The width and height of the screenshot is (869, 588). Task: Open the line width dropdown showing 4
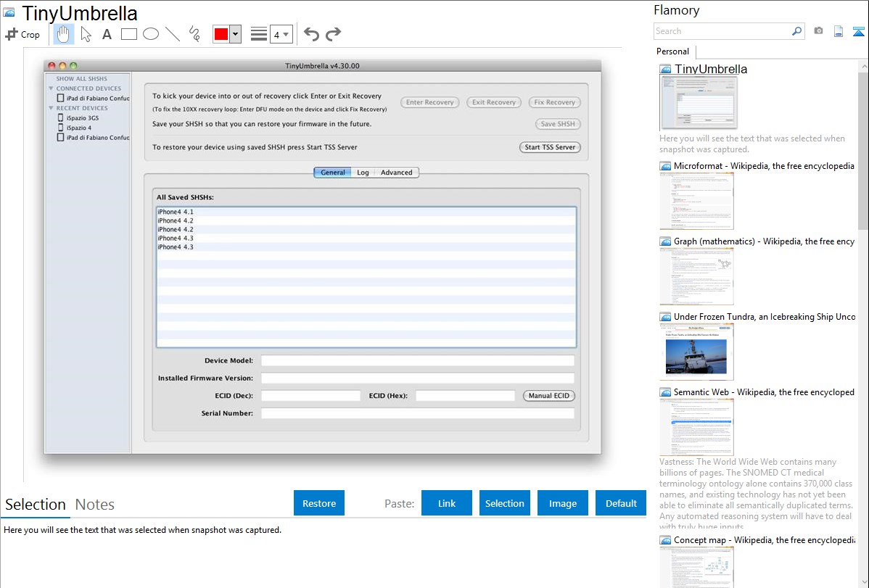(281, 34)
